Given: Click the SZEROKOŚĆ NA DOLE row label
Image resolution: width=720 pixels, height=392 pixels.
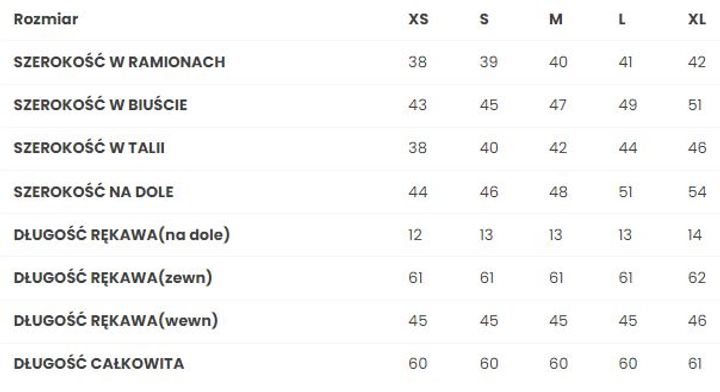Looking at the screenshot, I should click(94, 191).
